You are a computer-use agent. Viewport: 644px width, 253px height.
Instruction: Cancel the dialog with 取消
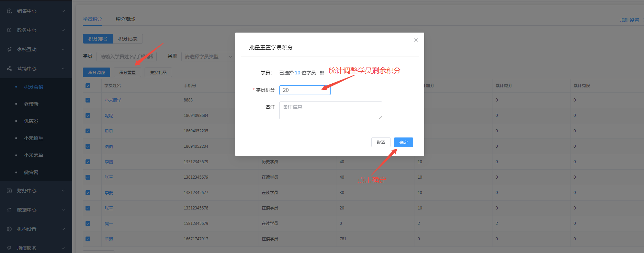tap(381, 142)
